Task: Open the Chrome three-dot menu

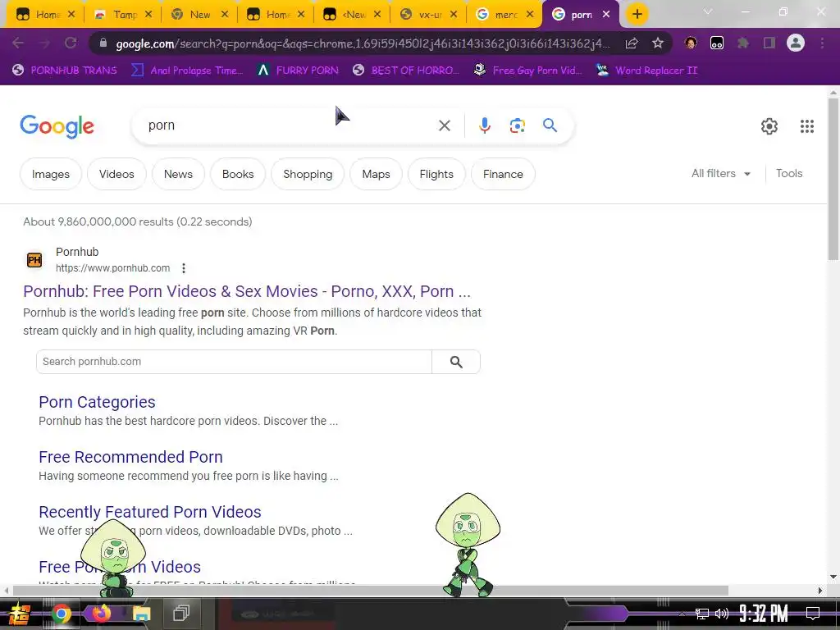Action: tap(822, 43)
